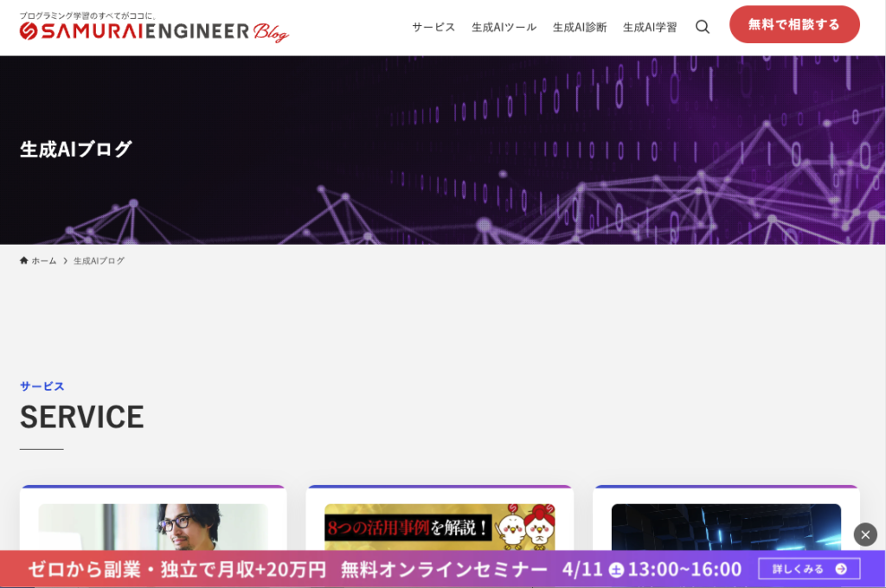This screenshot has height=588, width=886.
Task: Open the サービス navigation menu
Action: click(433, 27)
